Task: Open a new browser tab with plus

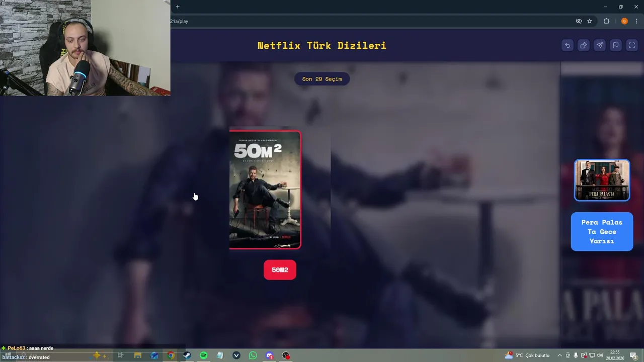Action: (x=178, y=7)
